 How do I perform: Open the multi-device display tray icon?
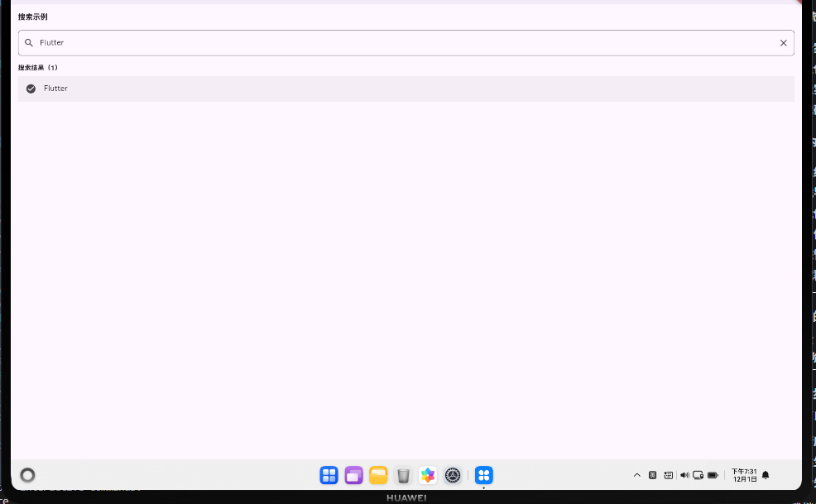pos(698,475)
